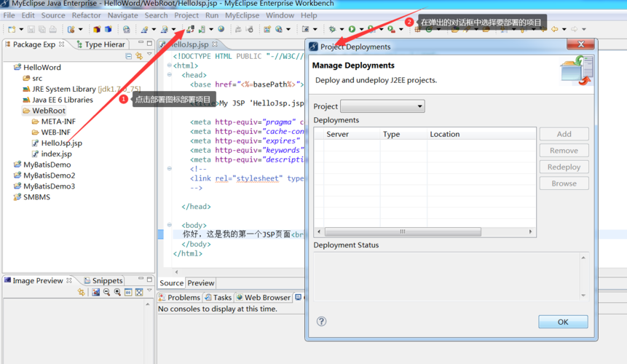Open the Project dropdown in Deployments dialog
627x364 pixels.
[x=382, y=106]
